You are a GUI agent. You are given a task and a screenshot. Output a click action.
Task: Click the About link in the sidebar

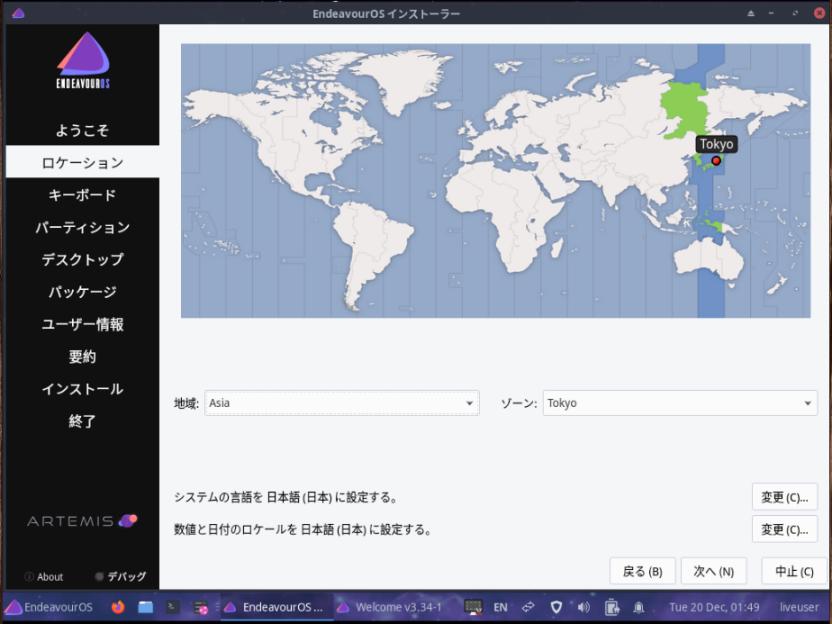(x=44, y=577)
